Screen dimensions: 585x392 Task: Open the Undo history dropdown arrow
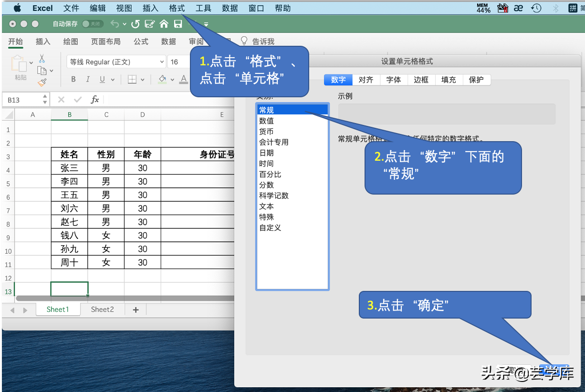pyautogui.click(x=124, y=24)
